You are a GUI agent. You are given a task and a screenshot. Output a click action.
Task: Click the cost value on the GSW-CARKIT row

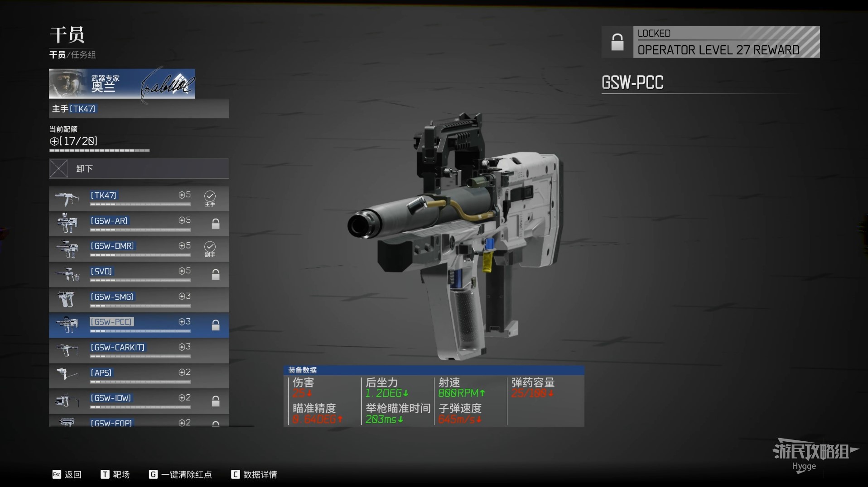184,347
